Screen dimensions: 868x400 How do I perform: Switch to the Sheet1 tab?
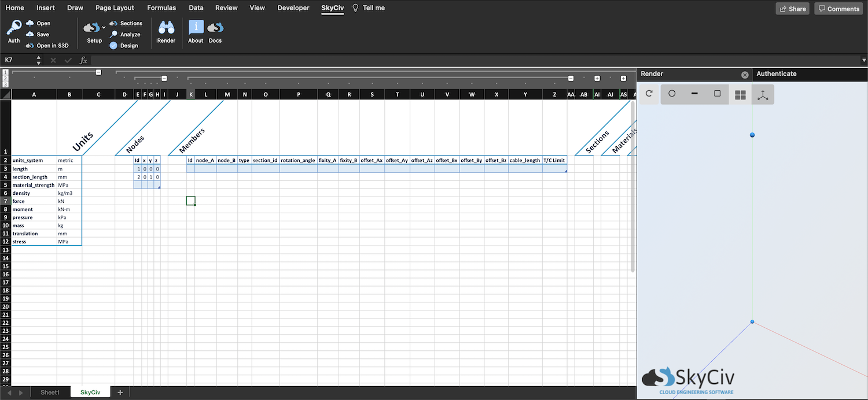50,392
